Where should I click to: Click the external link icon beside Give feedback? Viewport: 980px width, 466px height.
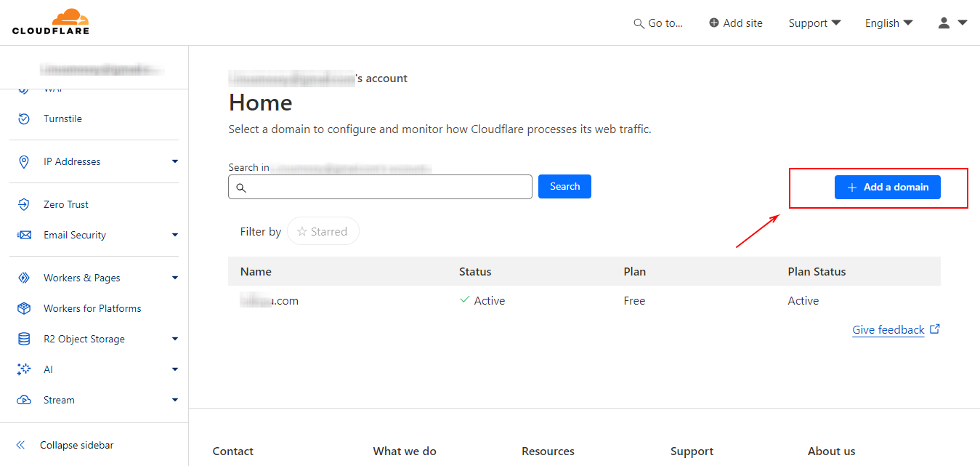(x=935, y=329)
